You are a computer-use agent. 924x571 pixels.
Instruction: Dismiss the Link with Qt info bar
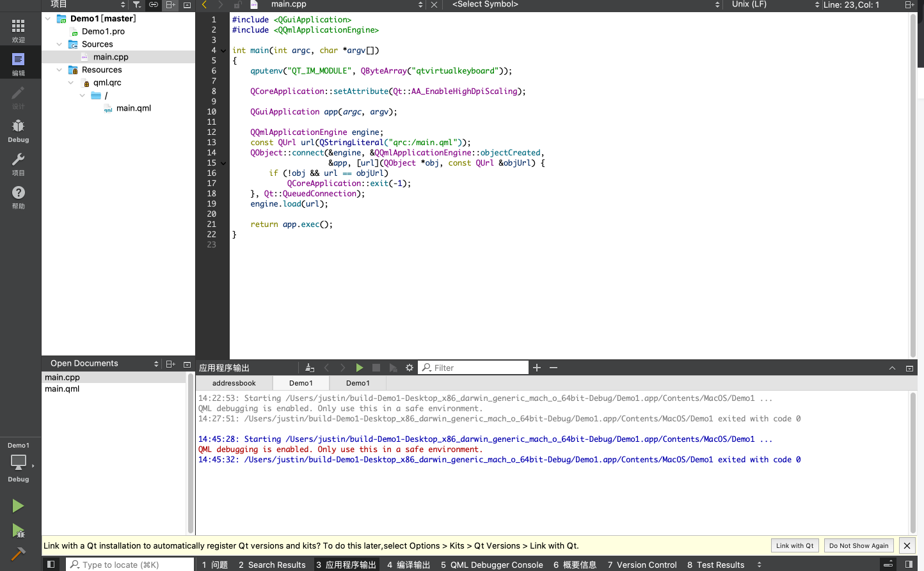click(907, 545)
